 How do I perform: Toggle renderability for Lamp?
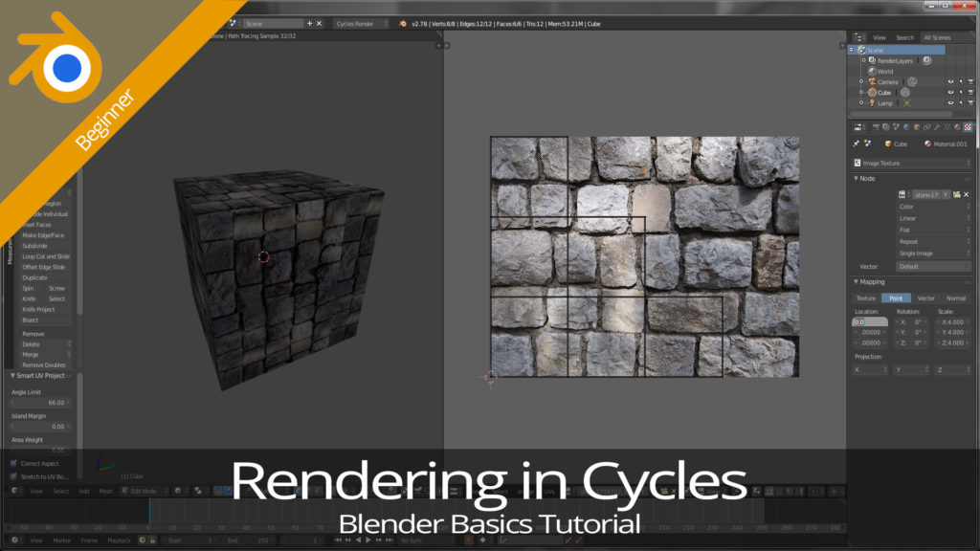tap(970, 103)
